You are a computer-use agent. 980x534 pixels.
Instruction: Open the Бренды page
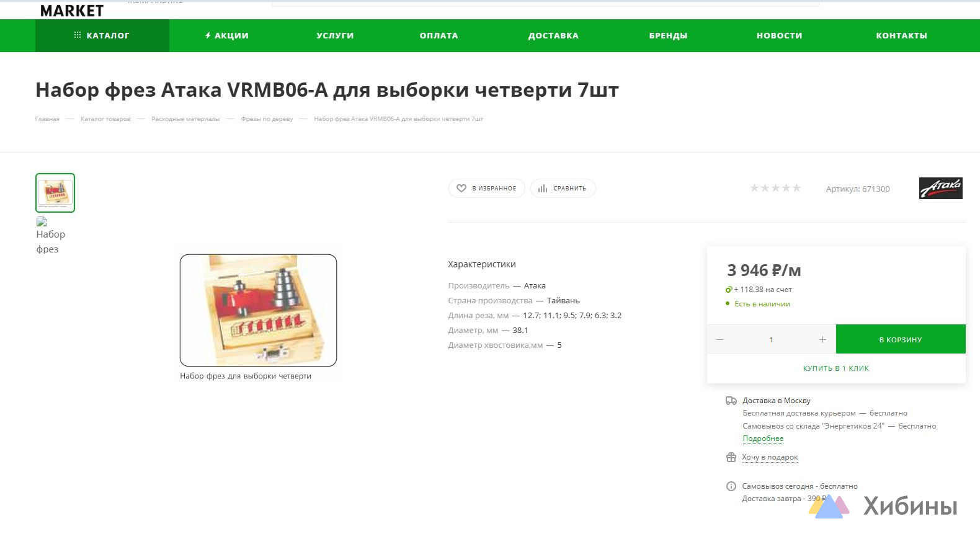668,35
